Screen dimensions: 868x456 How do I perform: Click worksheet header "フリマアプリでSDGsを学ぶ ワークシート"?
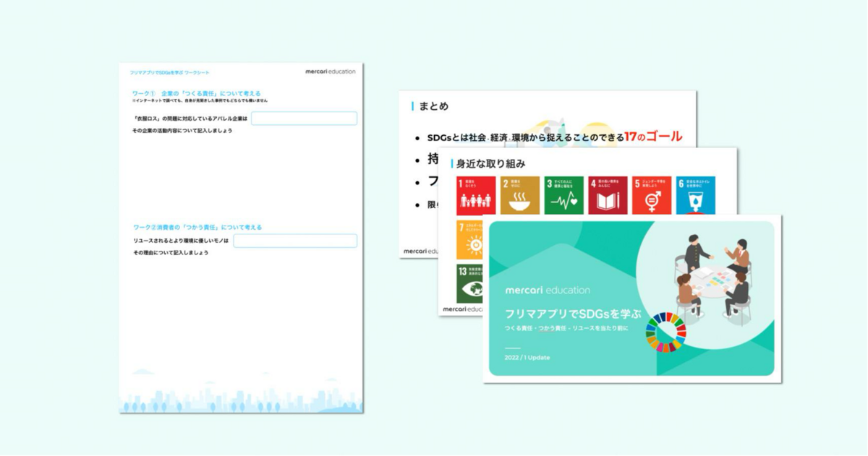(169, 73)
